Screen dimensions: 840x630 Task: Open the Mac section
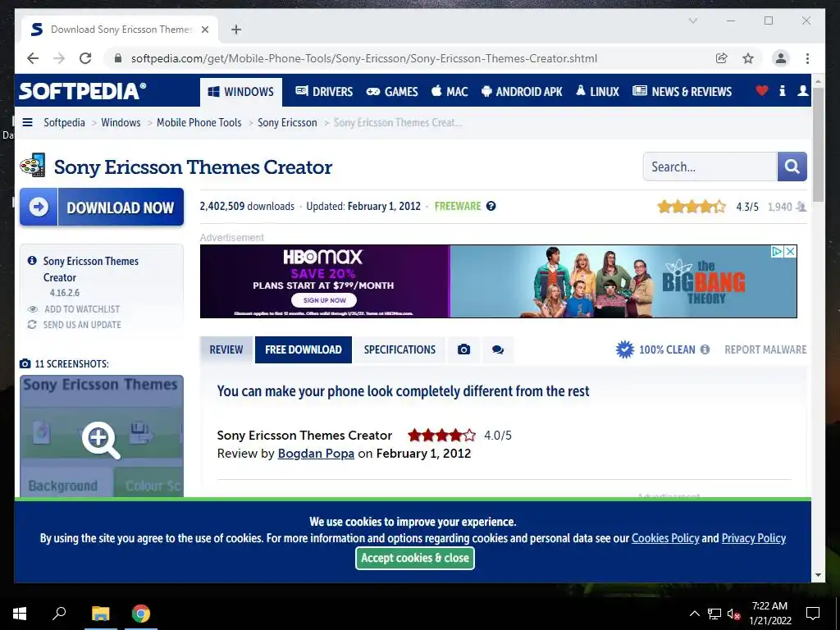[450, 92]
